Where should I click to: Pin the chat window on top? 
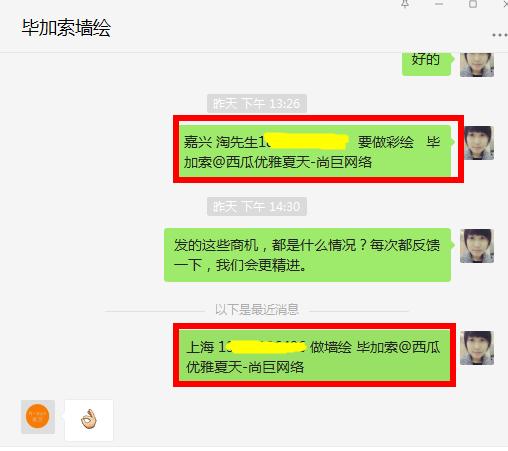[405, 4]
